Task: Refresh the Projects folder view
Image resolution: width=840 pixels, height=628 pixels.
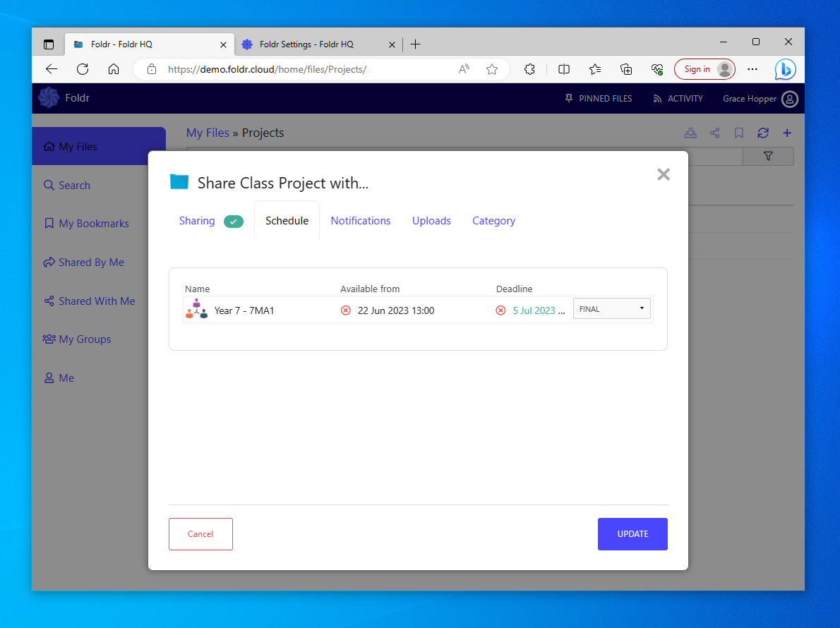Action: click(762, 133)
